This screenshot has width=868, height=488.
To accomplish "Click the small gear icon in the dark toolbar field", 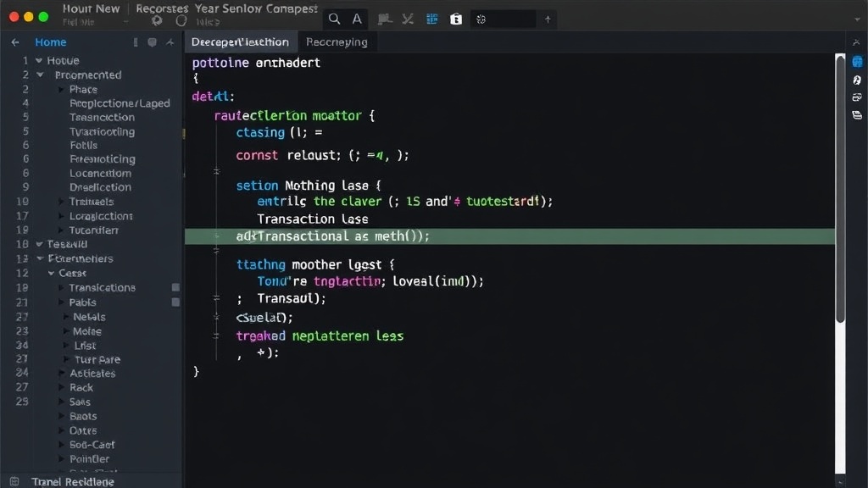I will pos(481,19).
